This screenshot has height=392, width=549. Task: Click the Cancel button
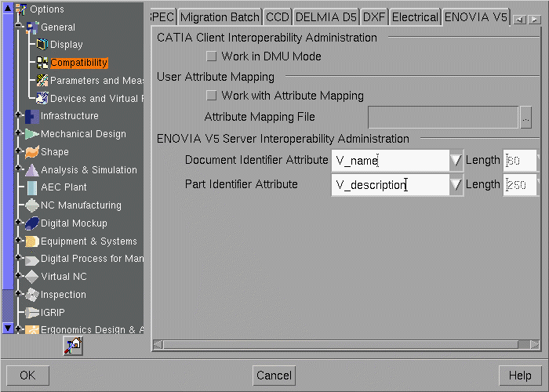[274, 376]
